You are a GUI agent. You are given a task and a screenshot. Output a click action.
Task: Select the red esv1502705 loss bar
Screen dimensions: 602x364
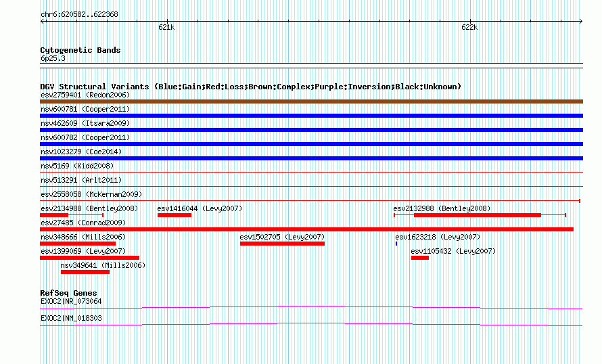pyautogui.click(x=282, y=244)
